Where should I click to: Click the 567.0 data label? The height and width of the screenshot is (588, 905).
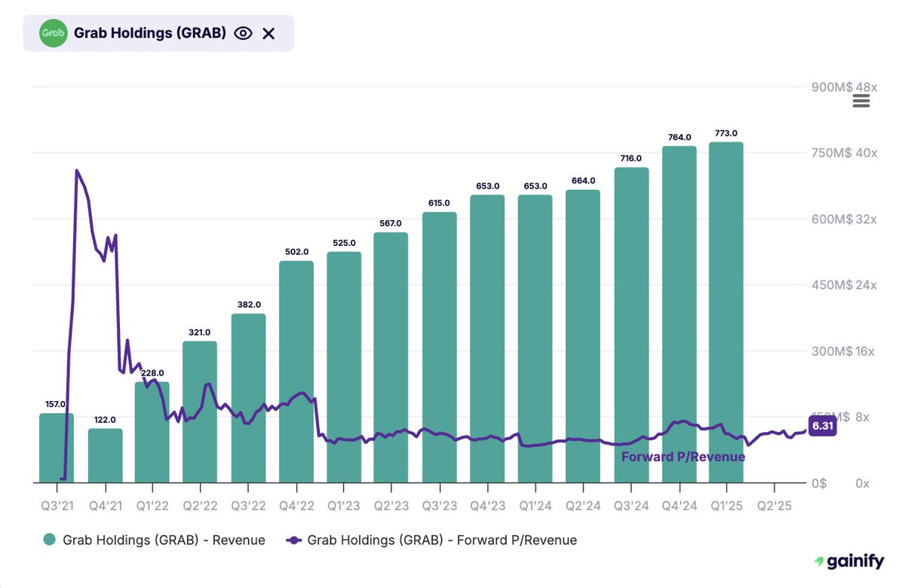(391, 224)
